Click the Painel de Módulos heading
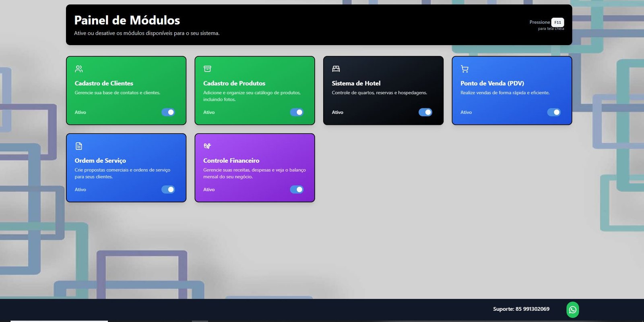The width and height of the screenshot is (644, 322). [x=127, y=20]
